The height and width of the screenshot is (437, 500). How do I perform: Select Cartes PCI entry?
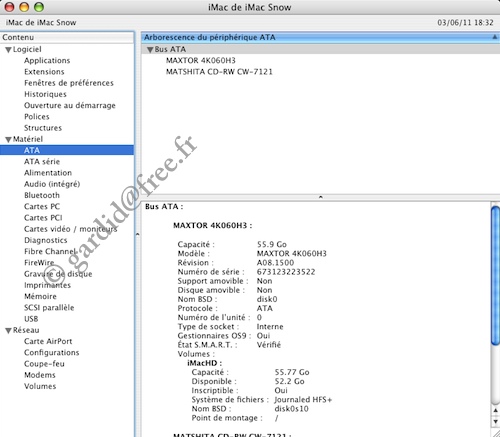(43, 218)
